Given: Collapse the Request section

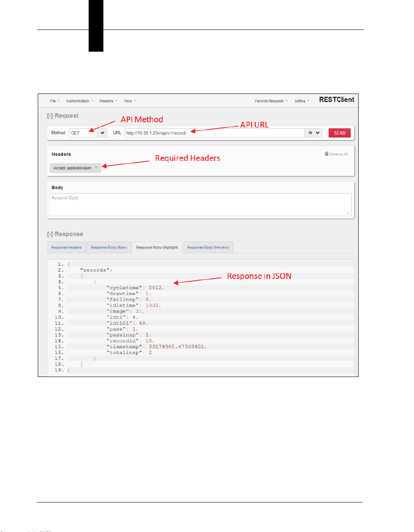Looking at the screenshot, I should point(50,116).
